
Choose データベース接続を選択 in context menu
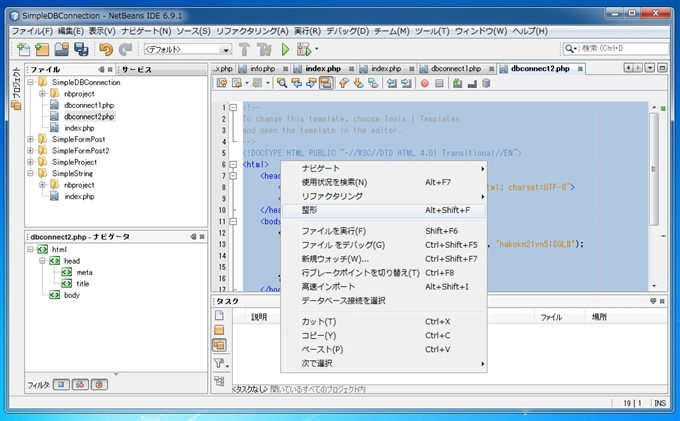click(384, 300)
